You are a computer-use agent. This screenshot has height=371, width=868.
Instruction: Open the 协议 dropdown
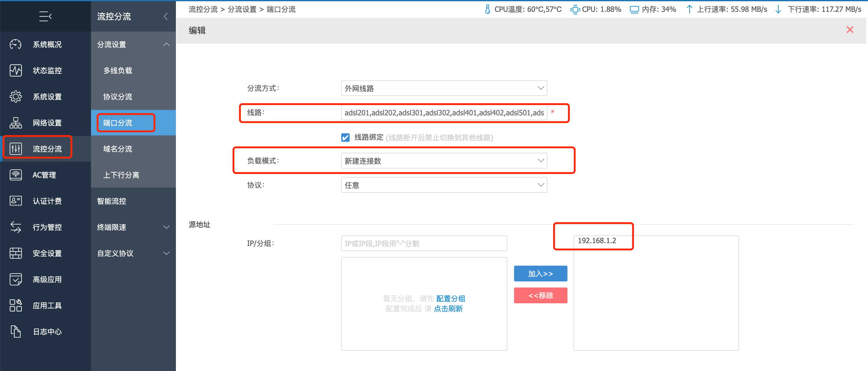(x=443, y=185)
